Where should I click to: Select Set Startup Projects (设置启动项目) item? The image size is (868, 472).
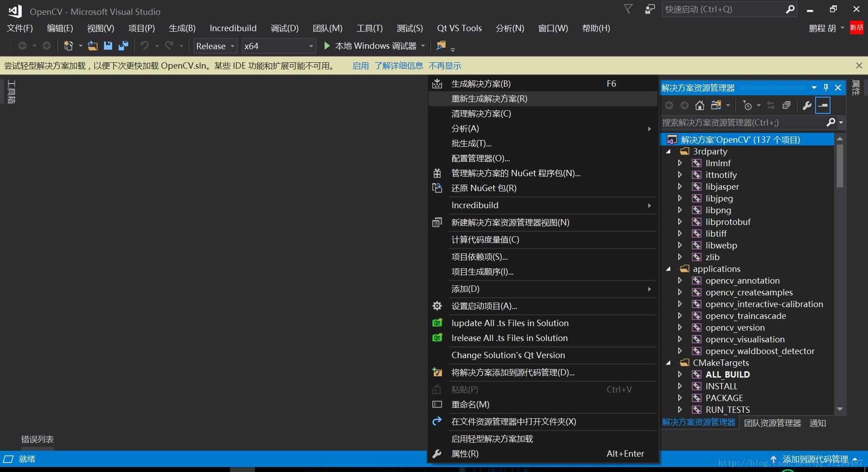(542, 306)
